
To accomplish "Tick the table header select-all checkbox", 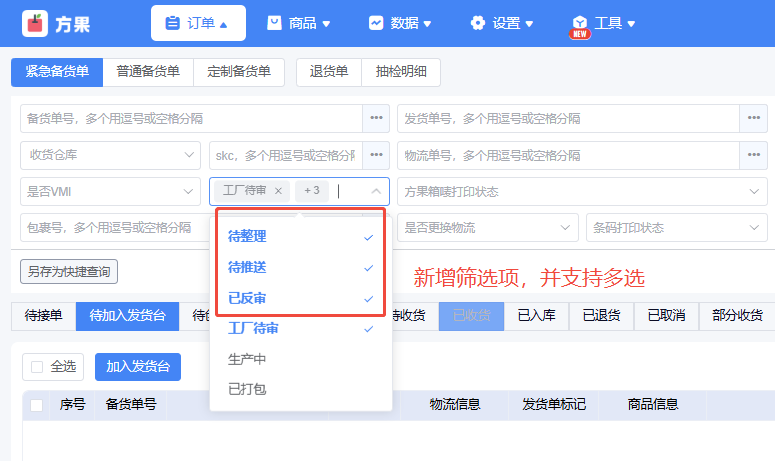I will [36, 405].
